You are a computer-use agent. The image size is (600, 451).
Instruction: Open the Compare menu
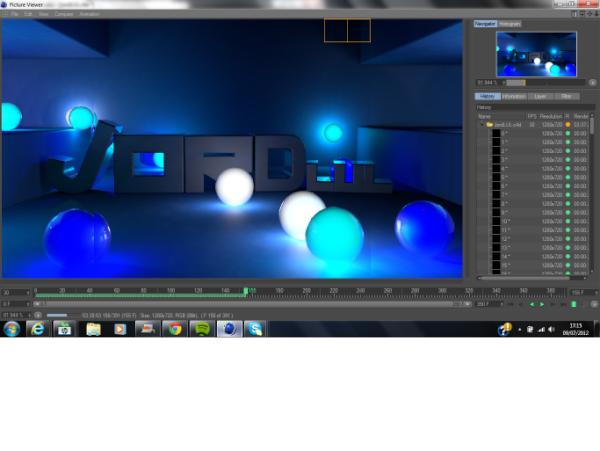[x=64, y=14]
